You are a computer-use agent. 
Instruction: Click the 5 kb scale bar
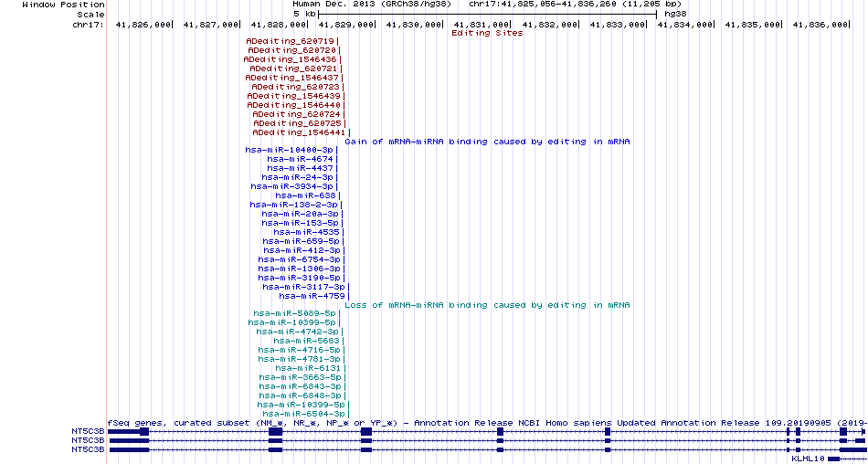(487, 14)
